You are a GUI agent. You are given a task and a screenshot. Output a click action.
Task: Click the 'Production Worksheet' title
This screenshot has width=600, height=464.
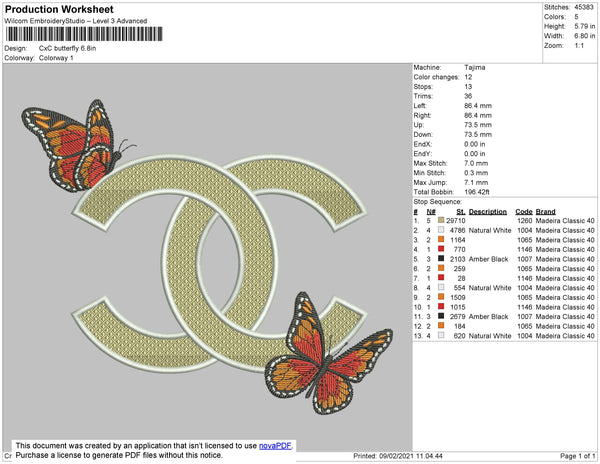tap(59, 10)
